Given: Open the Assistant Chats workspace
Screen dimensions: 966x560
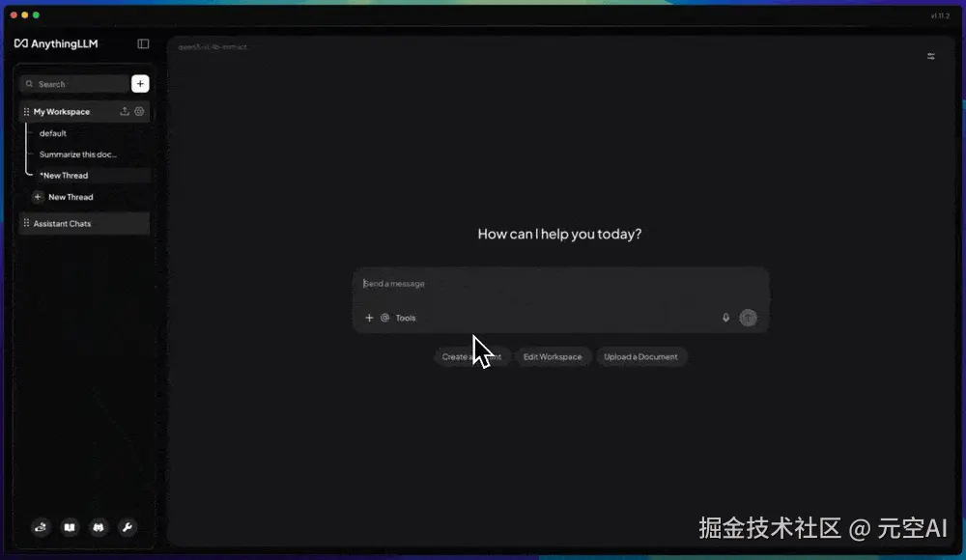Looking at the screenshot, I should (x=84, y=224).
